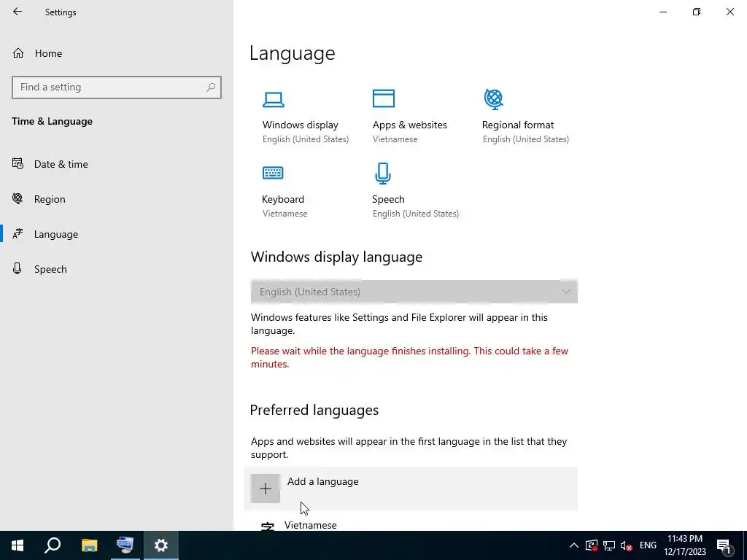Screen dimensions: 747x560
Task: Click the Windows display laptop icon
Action: pyautogui.click(x=274, y=99)
